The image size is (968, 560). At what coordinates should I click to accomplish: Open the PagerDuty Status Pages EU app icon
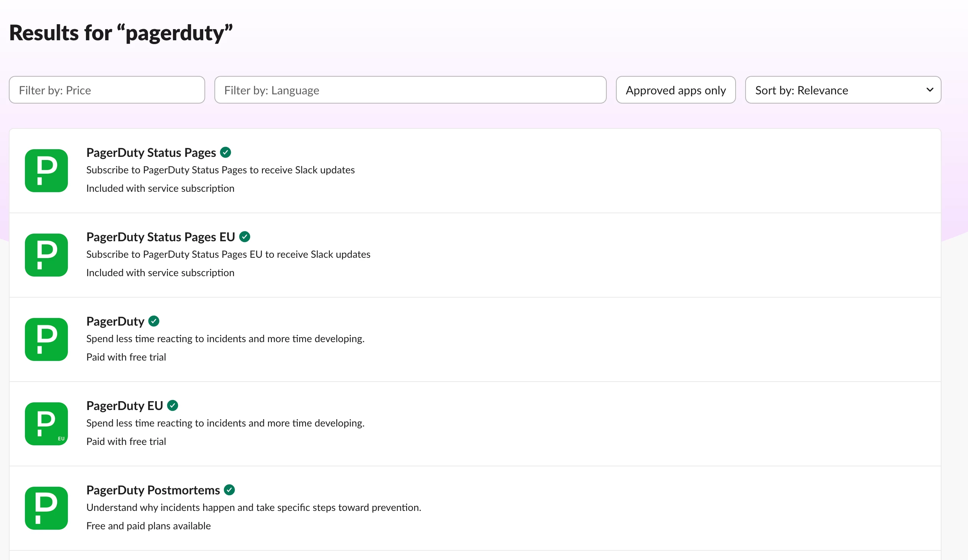pos(46,255)
